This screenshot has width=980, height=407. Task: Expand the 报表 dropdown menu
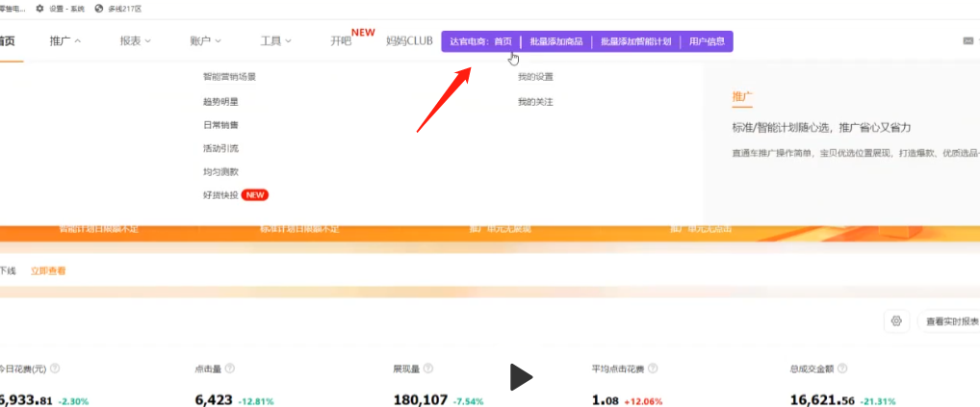pos(136,41)
